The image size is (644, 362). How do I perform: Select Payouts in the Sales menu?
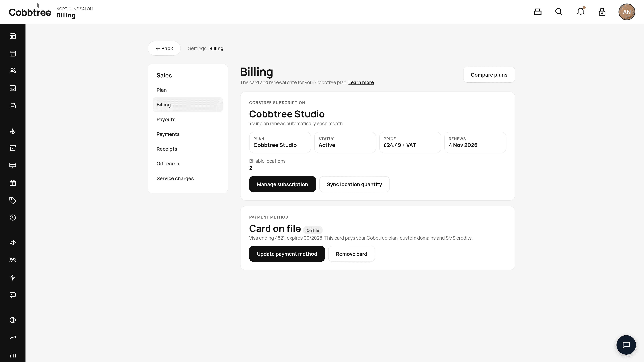(x=188, y=119)
